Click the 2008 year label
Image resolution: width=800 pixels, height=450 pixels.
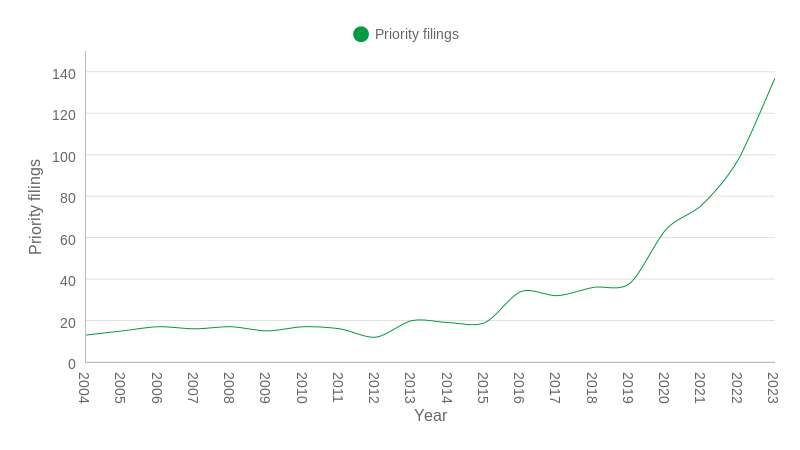click(x=229, y=387)
